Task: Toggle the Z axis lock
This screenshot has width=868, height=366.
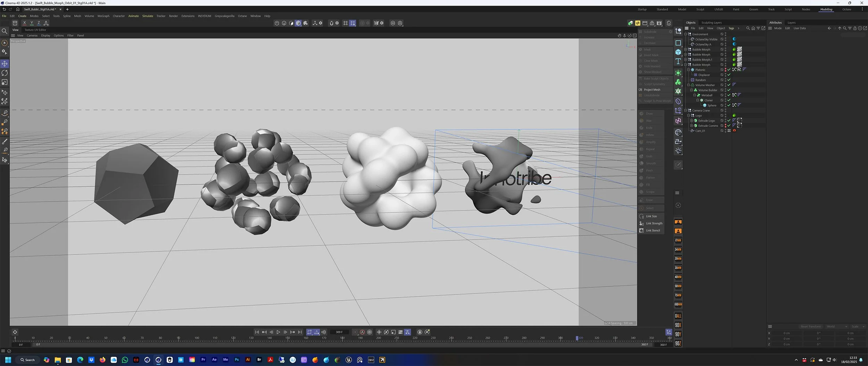Action: tap(39, 23)
